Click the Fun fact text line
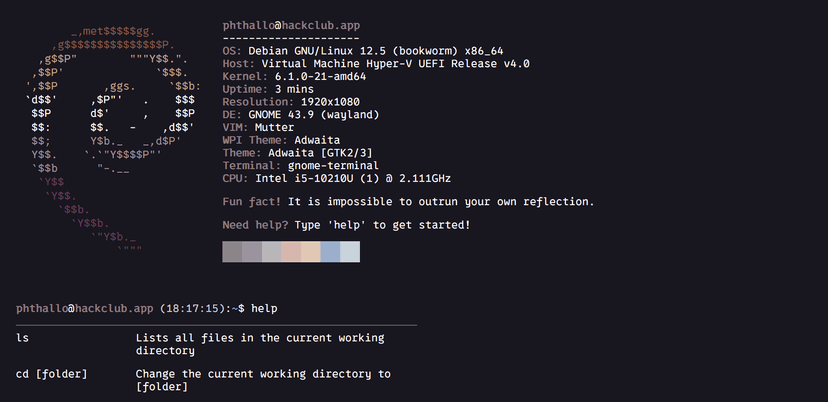This screenshot has height=402, width=828. pos(408,201)
